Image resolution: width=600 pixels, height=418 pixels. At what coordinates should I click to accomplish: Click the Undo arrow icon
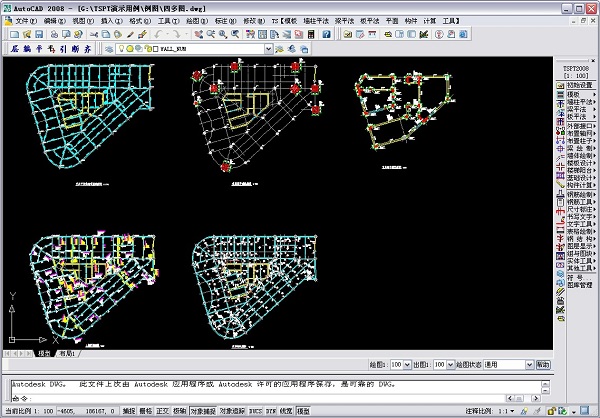tap(158, 34)
